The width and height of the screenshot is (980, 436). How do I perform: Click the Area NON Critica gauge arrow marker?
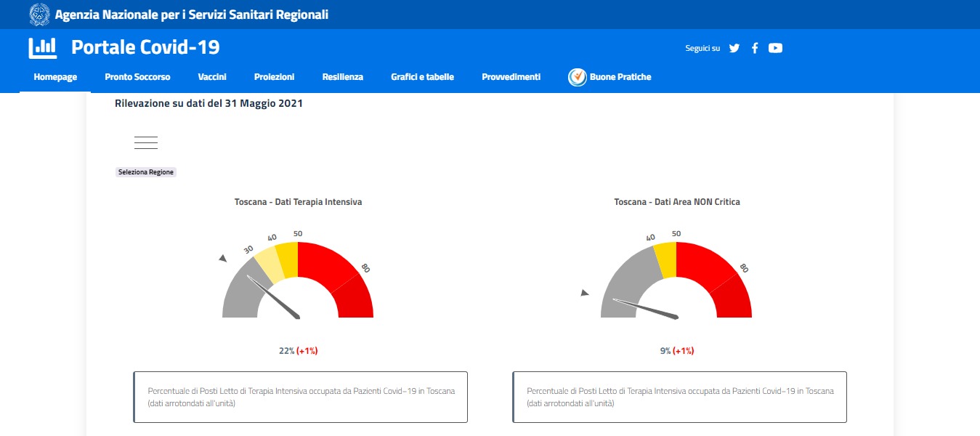click(584, 293)
